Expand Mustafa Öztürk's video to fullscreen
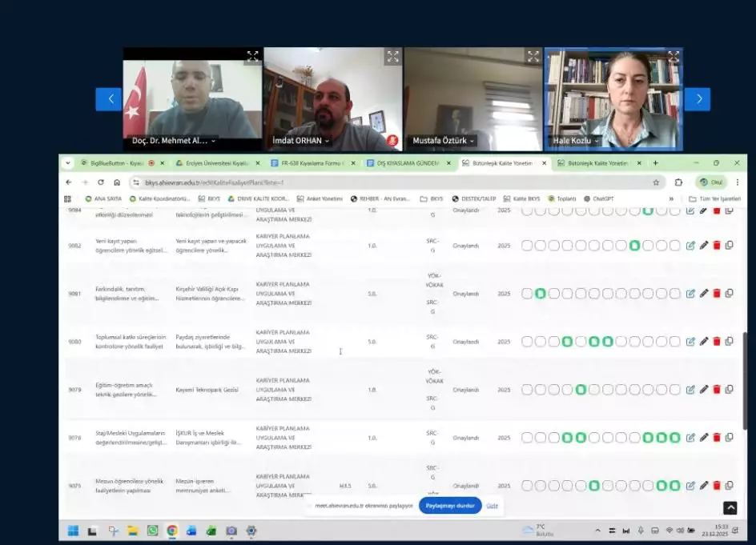Image resolution: width=756 pixels, height=545 pixels. 533,56
